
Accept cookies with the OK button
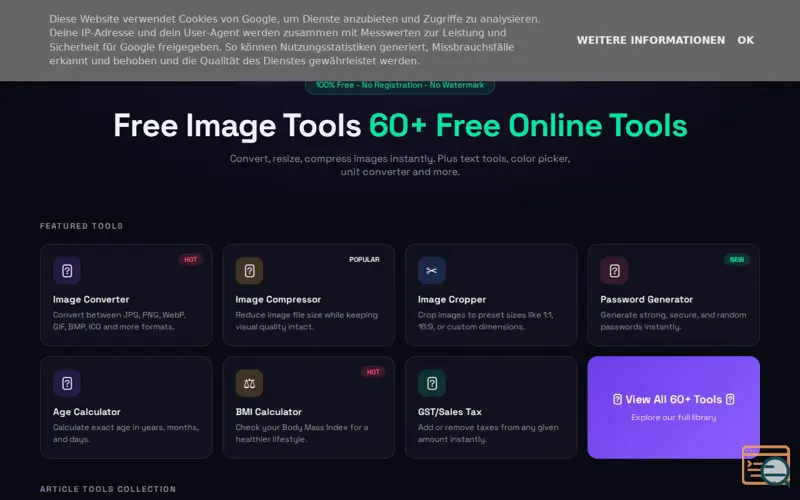coord(745,40)
